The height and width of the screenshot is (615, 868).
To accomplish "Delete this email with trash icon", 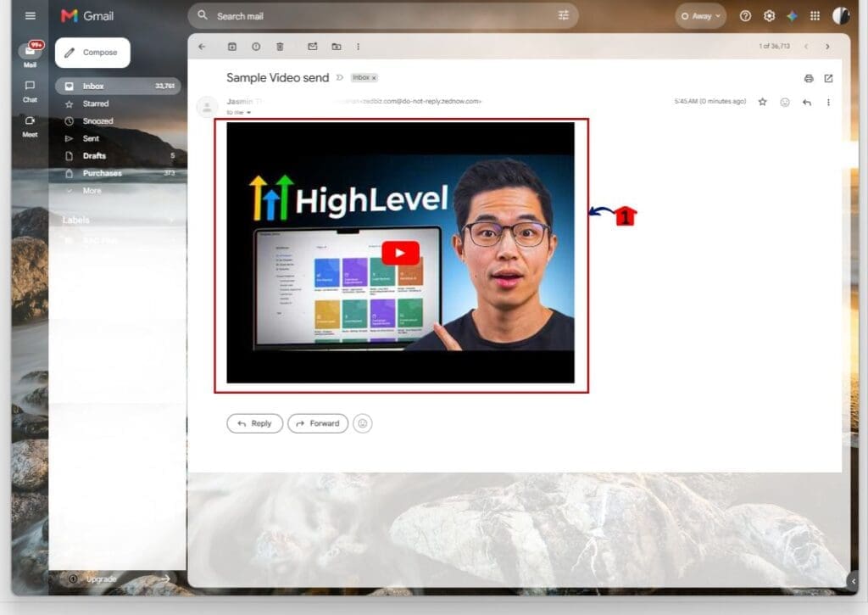I will tap(280, 47).
